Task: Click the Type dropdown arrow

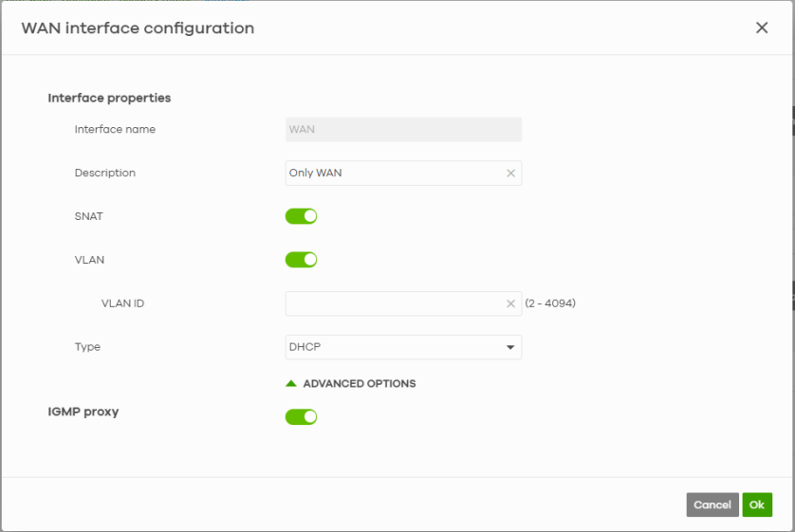Action: coord(509,348)
